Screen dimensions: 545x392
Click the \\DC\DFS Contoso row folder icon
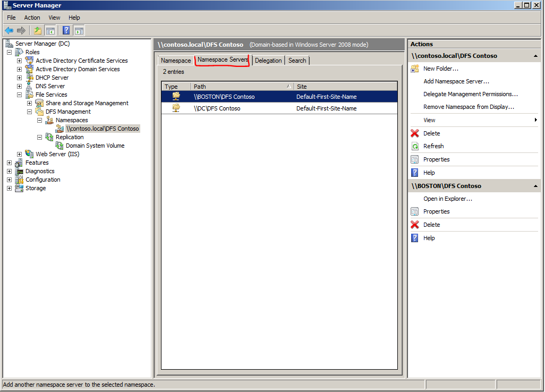(176, 108)
